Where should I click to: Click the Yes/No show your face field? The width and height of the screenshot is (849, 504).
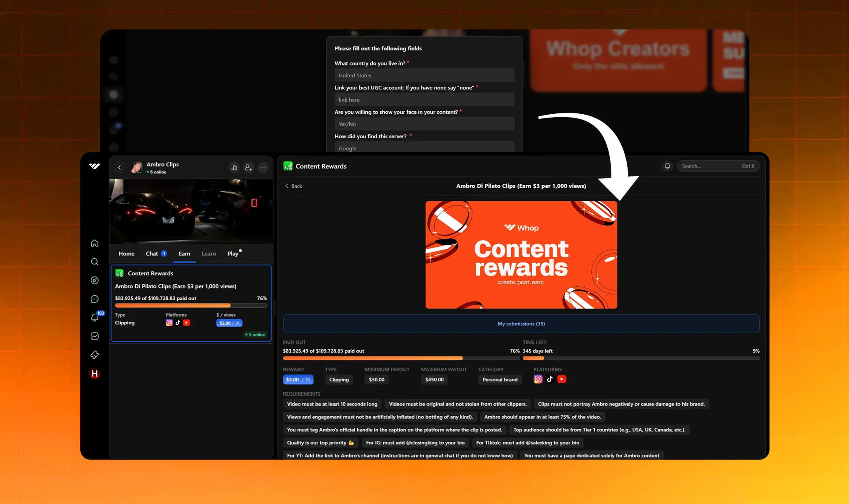pos(424,124)
